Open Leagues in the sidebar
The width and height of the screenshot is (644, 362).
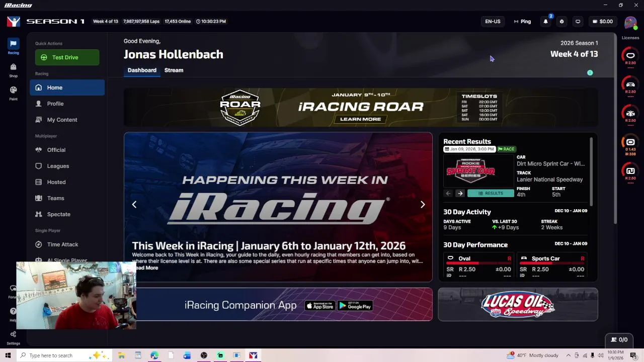point(67,166)
